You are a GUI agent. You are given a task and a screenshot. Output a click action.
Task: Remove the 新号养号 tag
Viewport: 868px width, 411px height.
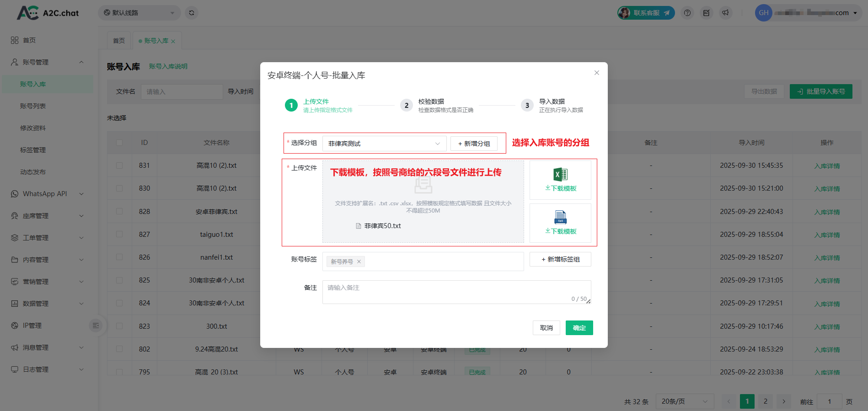pos(359,262)
